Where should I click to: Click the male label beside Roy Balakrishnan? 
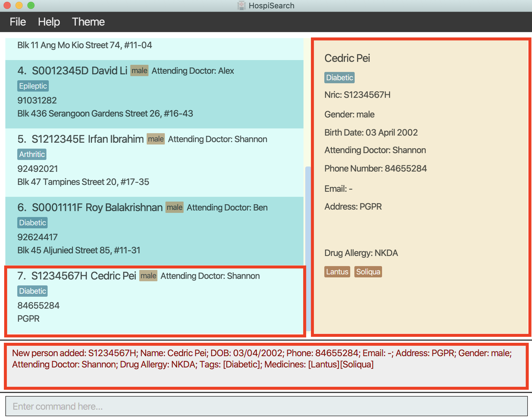174,208
